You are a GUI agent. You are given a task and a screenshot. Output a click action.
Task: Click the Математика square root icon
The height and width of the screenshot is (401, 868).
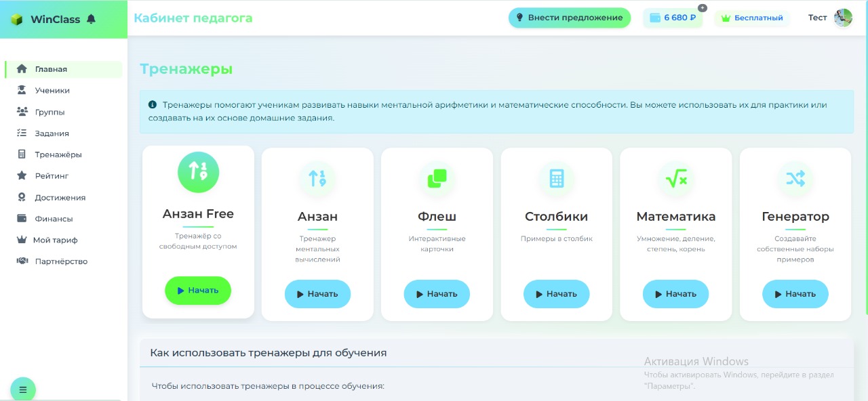[x=675, y=178]
